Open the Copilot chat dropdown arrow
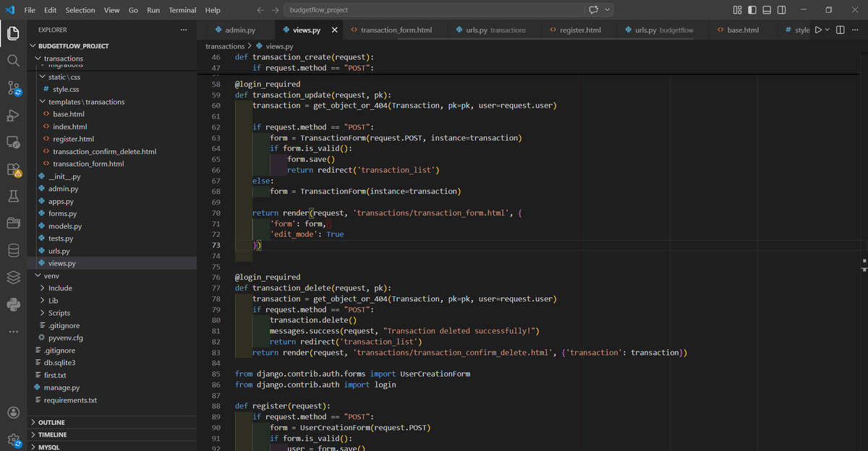The image size is (868, 451). tap(608, 10)
